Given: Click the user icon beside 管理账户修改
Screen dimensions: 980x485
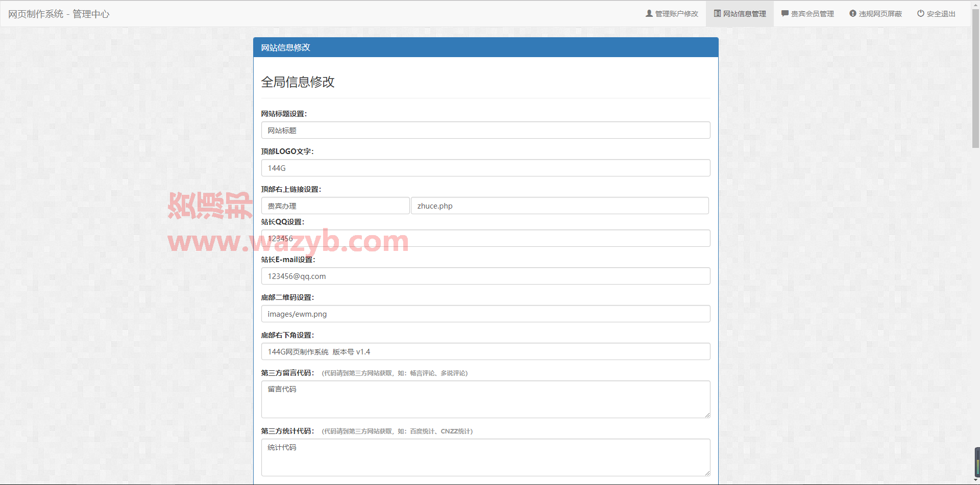Looking at the screenshot, I should [x=649, y=13].
